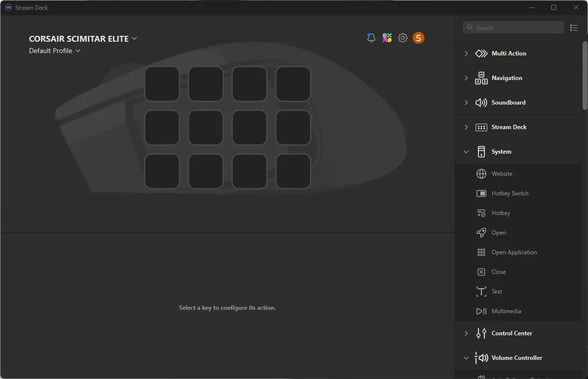Collapse the System category chevron

(x=466, y=152)
